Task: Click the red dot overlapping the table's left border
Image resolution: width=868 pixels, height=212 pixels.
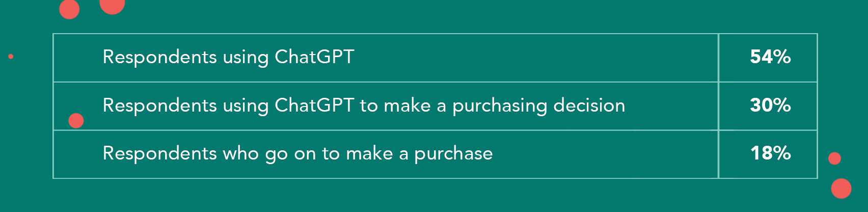Action: 76,121
